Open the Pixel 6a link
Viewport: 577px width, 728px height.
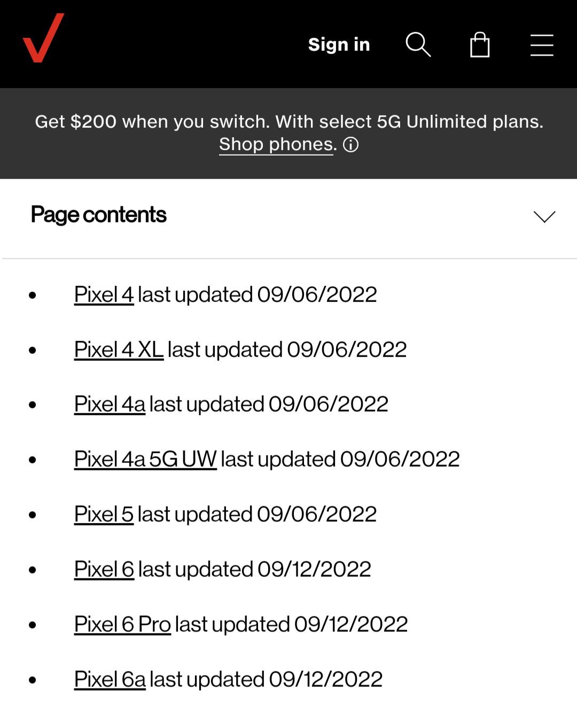tap(110, 679)
